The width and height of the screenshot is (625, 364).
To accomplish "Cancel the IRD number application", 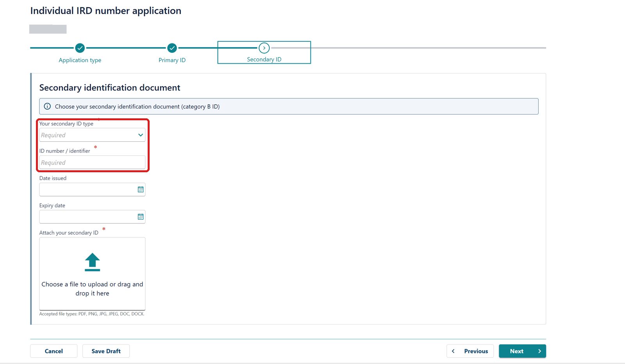I will tap(54, 351).
